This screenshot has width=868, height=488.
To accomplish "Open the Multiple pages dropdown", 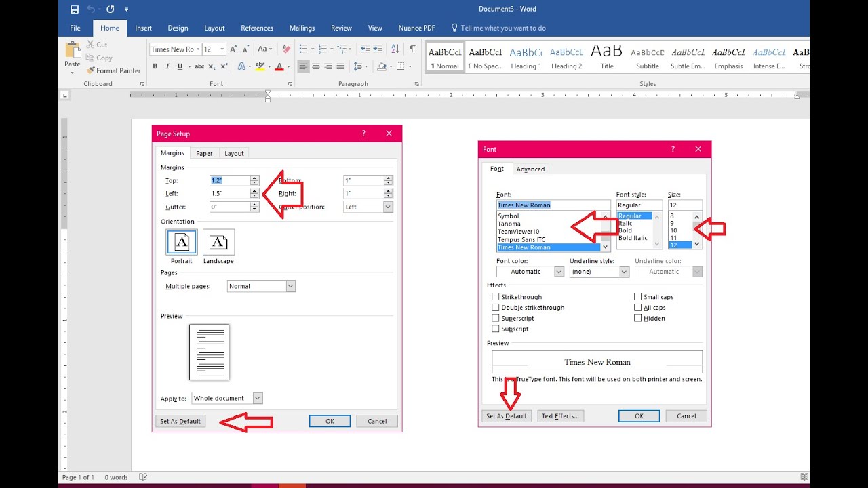I will click(x=290, y=286).
